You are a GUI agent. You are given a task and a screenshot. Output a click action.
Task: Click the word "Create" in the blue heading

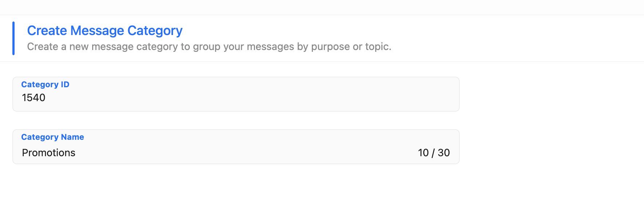click(x=47, y=31)
